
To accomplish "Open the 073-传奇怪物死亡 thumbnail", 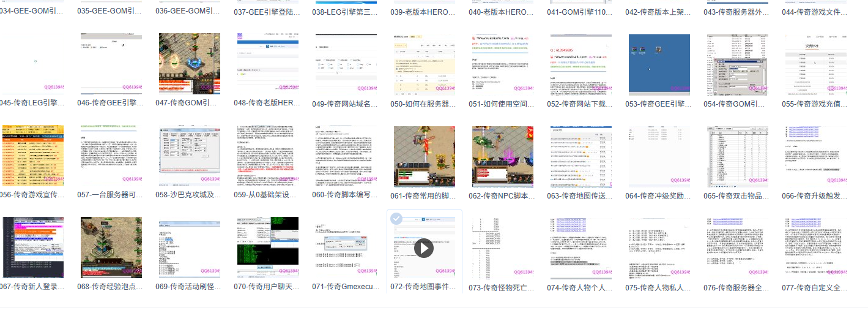I will [x=503, y=248].
